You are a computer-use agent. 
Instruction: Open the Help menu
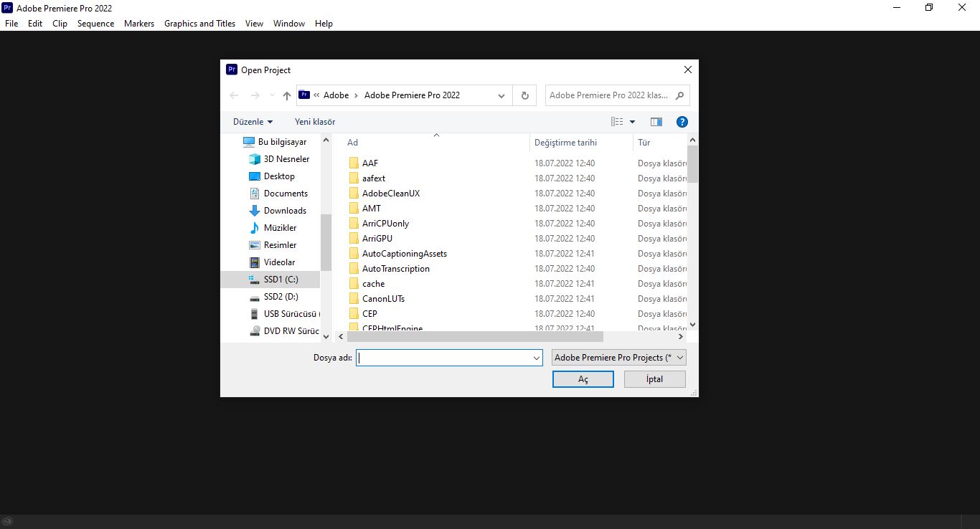[x=324, y=24]
